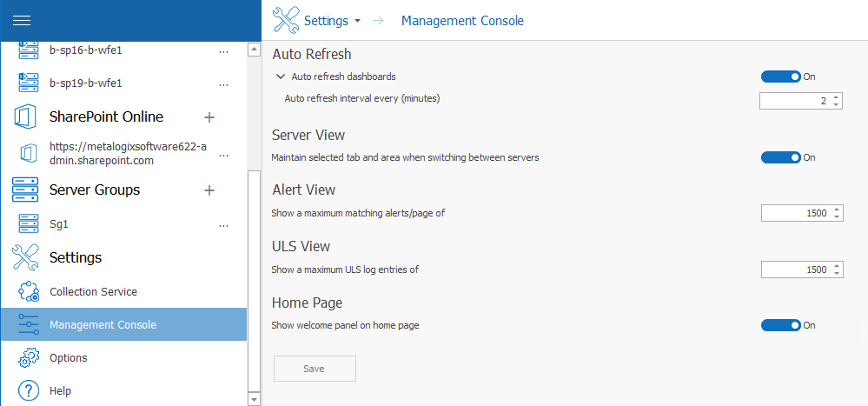Increase auto refresh interval minutes
This screenshot has width=868, height=406.
(836, 97)
